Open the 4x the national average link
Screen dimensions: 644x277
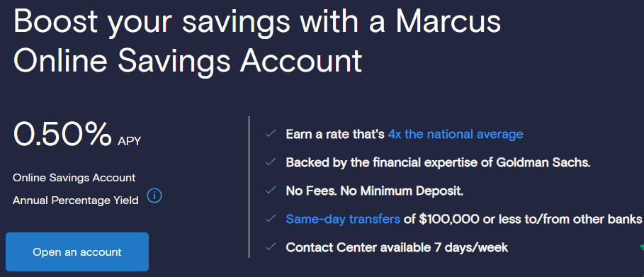[x=455, y=134]
